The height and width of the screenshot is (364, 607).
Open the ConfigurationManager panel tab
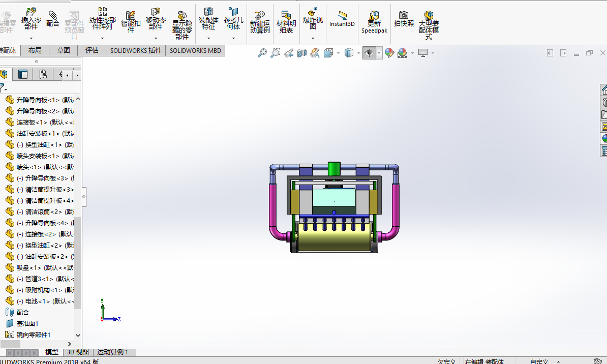[43, 74]
